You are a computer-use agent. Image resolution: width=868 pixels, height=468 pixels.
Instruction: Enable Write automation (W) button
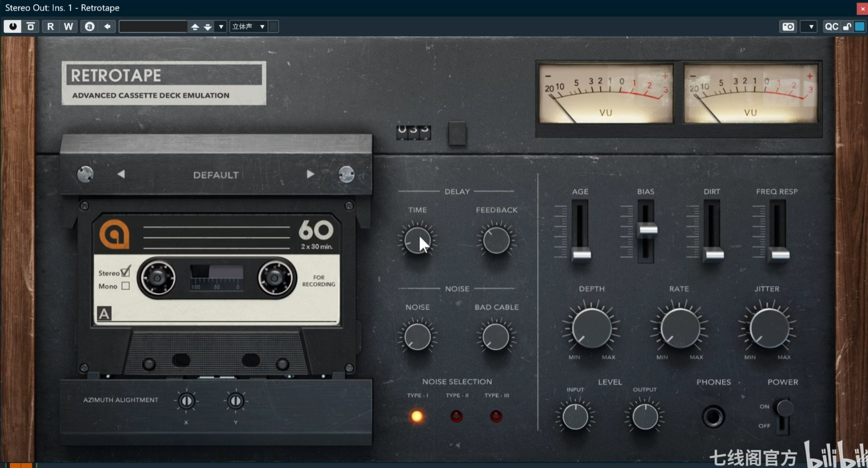(69, 27)
